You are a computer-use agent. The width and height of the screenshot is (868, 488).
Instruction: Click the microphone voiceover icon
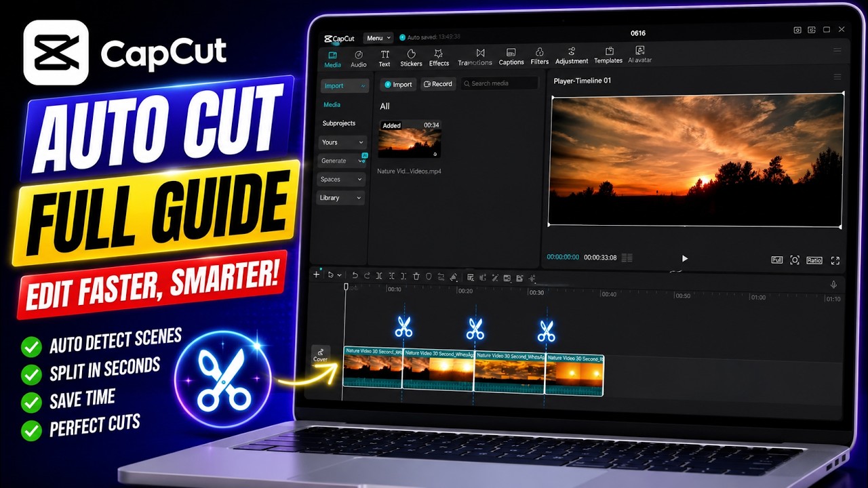[x=833, y=285]
